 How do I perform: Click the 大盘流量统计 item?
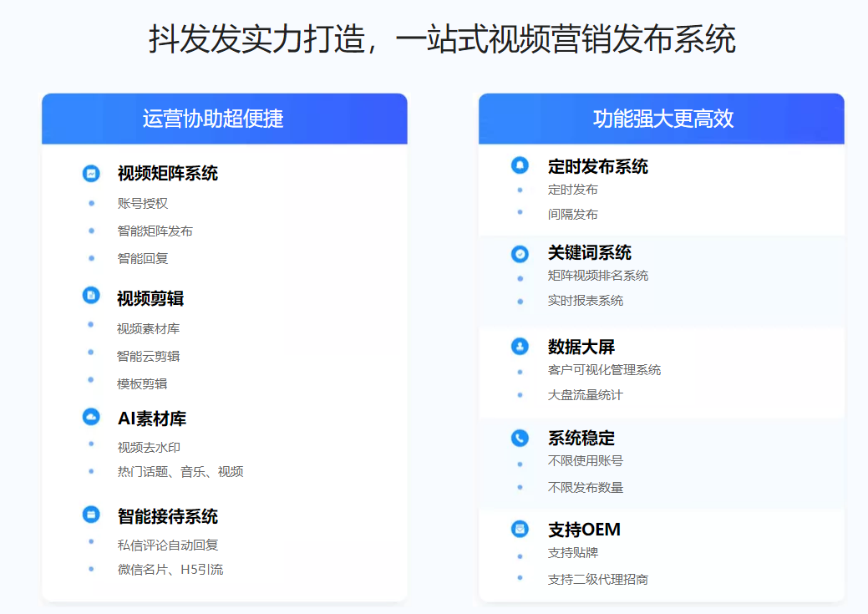coord(585,395)
